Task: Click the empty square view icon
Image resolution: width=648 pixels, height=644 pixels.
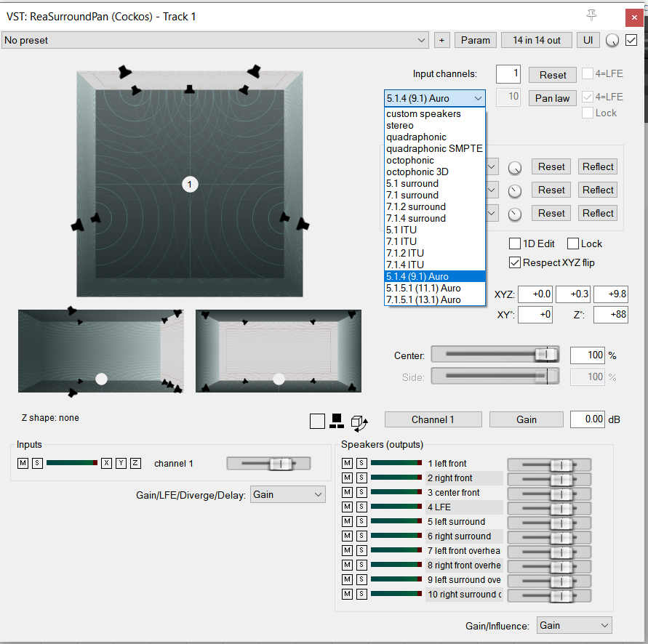Action: (317, 421)
